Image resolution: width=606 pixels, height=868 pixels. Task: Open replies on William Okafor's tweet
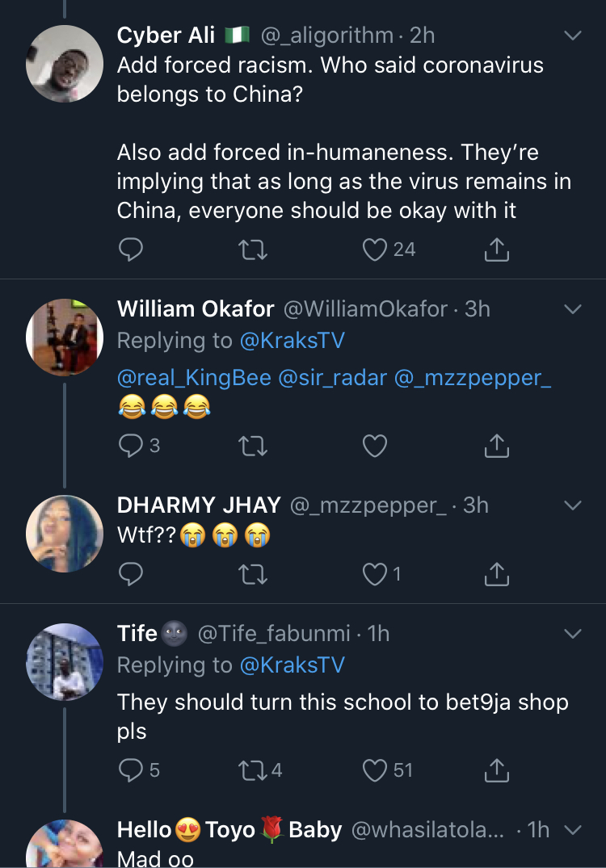131,445
